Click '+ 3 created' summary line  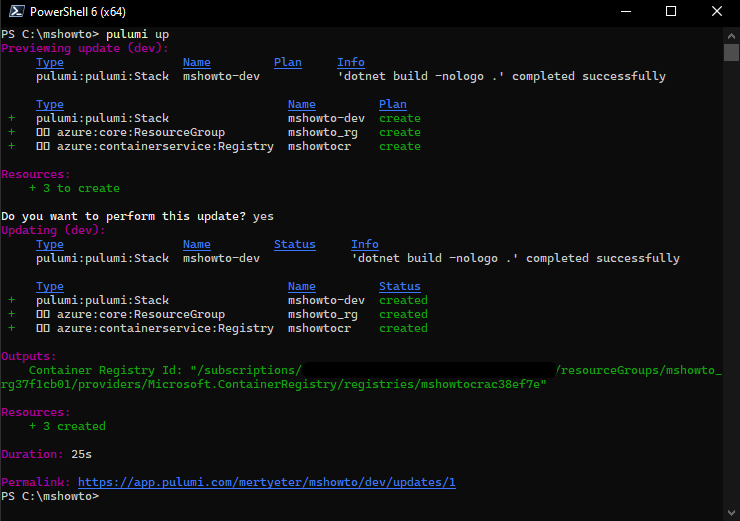pos(67,426)
